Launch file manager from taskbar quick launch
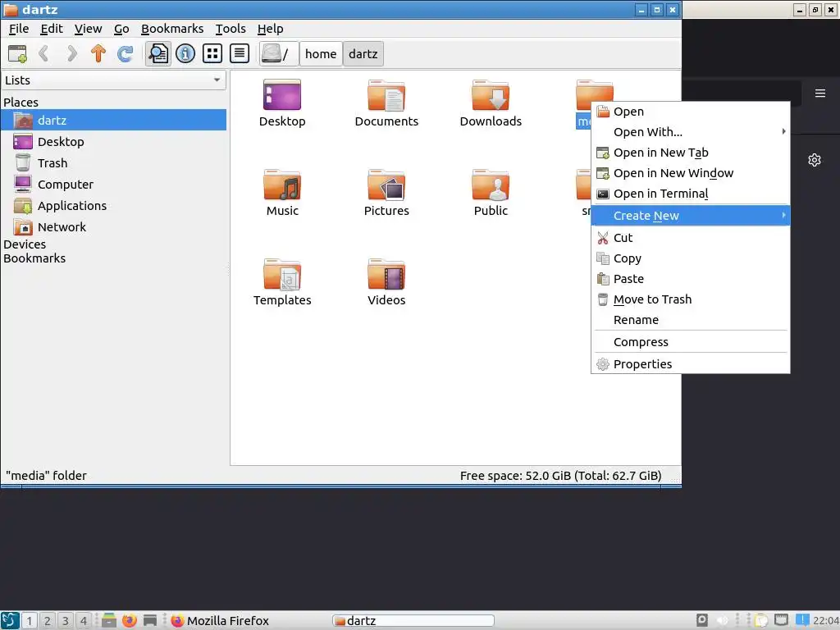 (109, 620)
